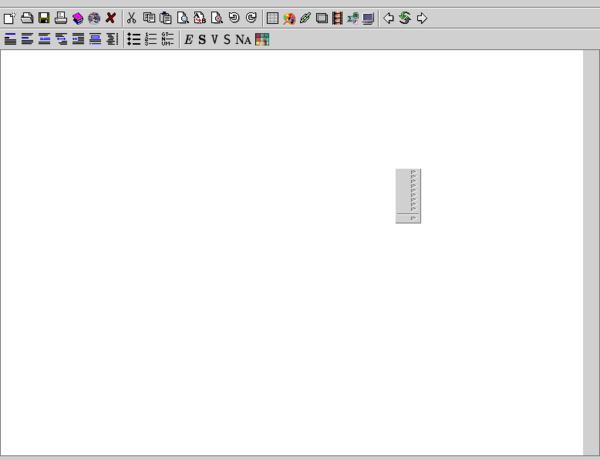
Task: Apply strong style with the bold S
Action: [x=202, y=39]
